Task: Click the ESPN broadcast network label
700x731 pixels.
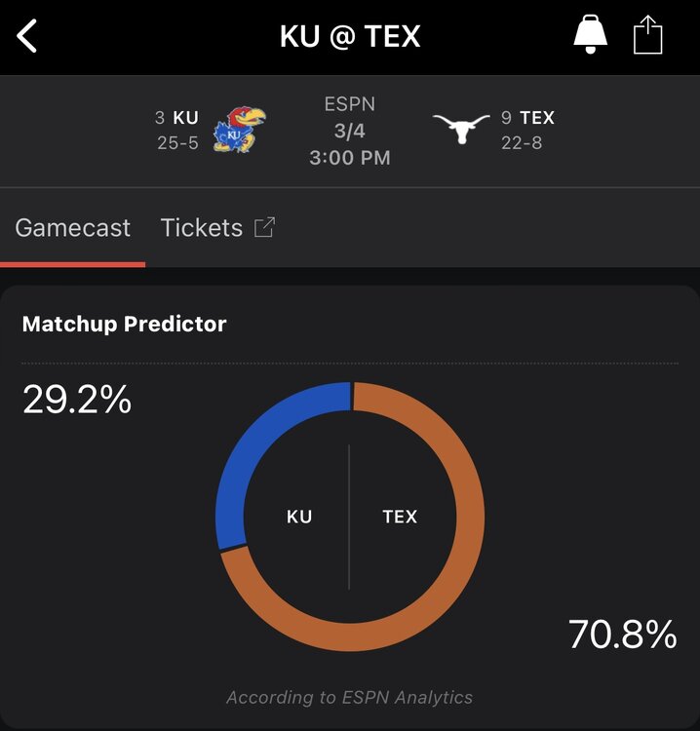Action: point(349,104)
